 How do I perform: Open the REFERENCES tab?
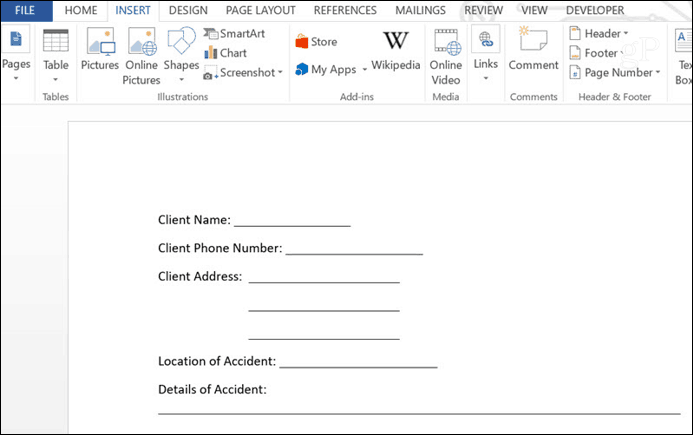[345, 11]
